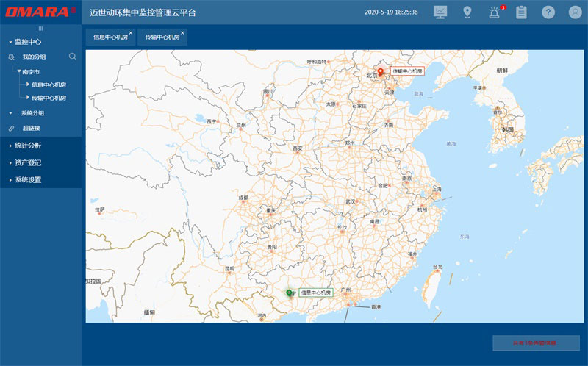Click the red alarm info button below map
Image resolution: width=588 pixels, height=366 pixels.
click(x=536, y=342)
